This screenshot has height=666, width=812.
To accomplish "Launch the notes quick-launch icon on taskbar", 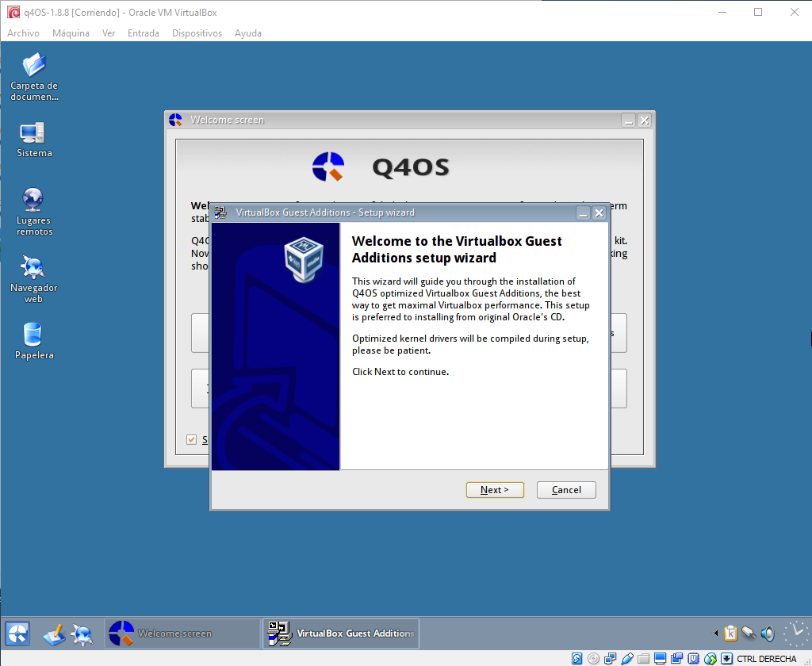I will pyautogui.click(x=54, y=633).
